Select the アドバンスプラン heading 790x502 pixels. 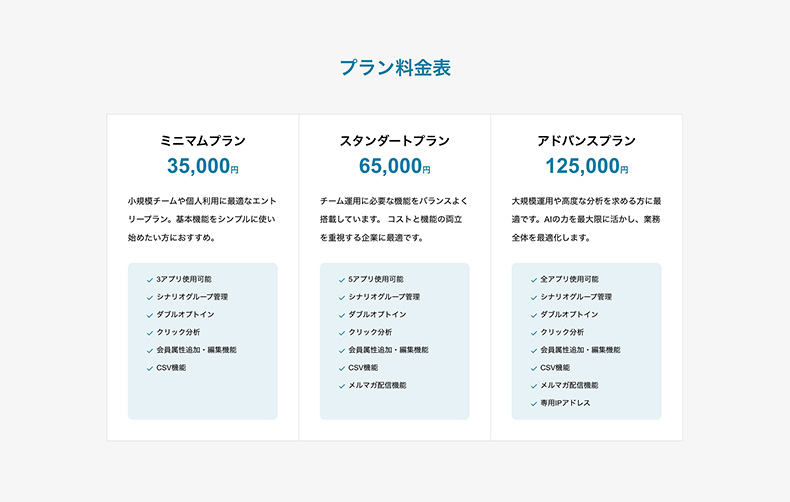pyautogui.click(x=586, y=141)
